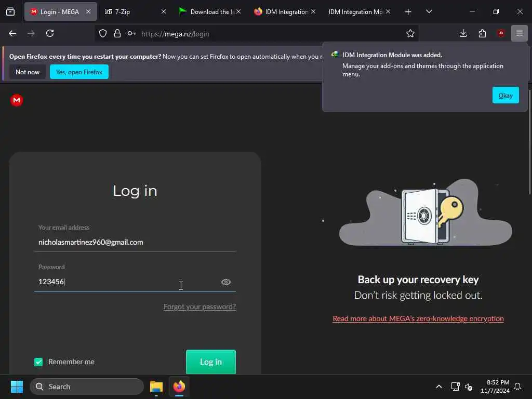
Task: Open the notifications bell in tray
Action: [x=517, y=387]
